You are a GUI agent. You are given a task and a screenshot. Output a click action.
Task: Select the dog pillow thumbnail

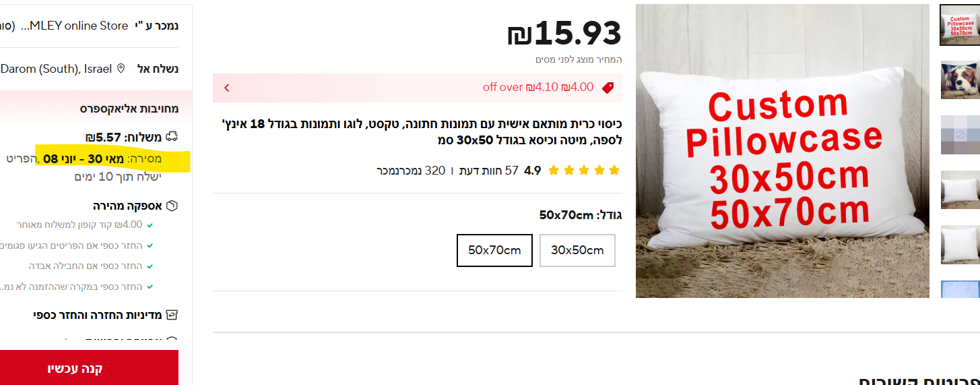click(960, 80)
